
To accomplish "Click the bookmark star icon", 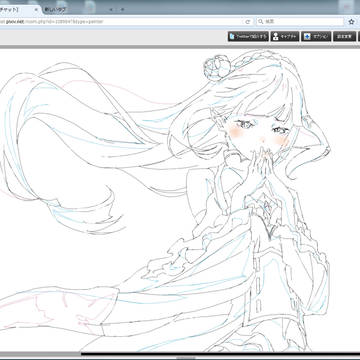I will click(351, 22).
